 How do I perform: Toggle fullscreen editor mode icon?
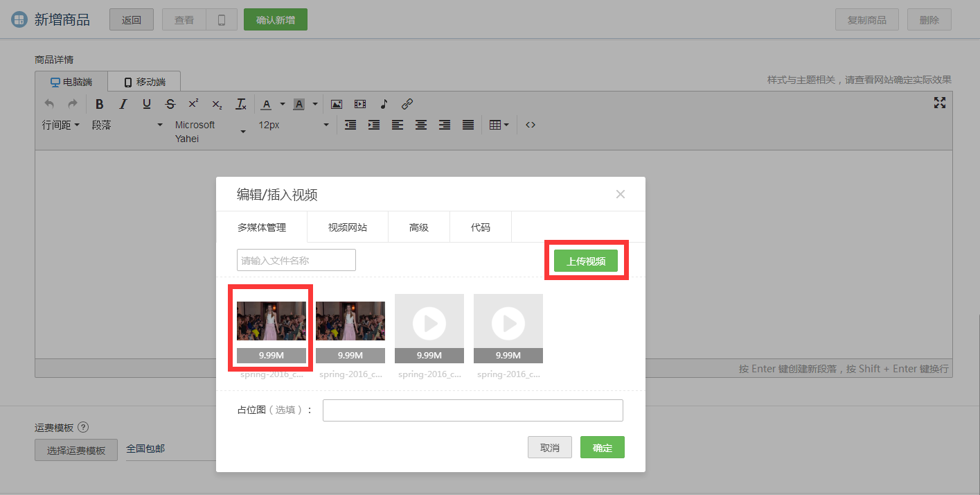pos(939,103)
